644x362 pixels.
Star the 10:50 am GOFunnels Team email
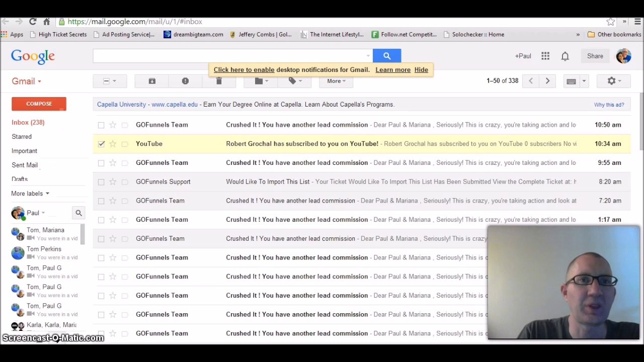click(x=113, y=125)
